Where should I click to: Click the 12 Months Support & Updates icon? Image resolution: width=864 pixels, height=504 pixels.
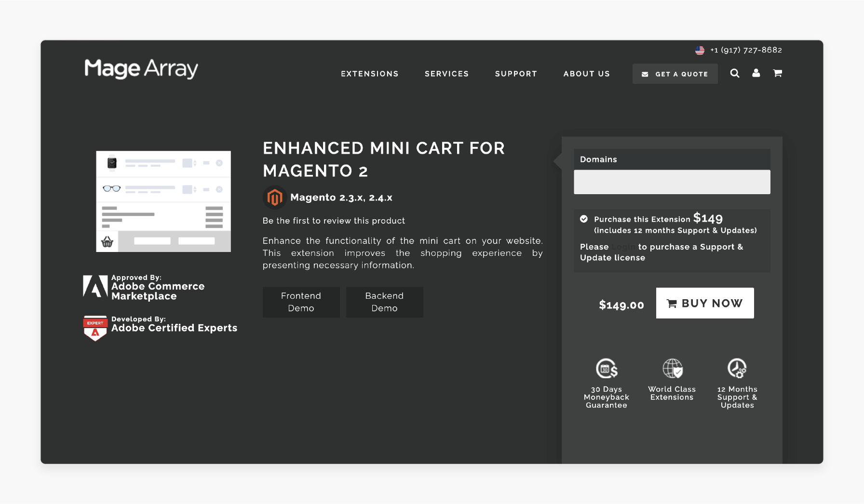737,369
